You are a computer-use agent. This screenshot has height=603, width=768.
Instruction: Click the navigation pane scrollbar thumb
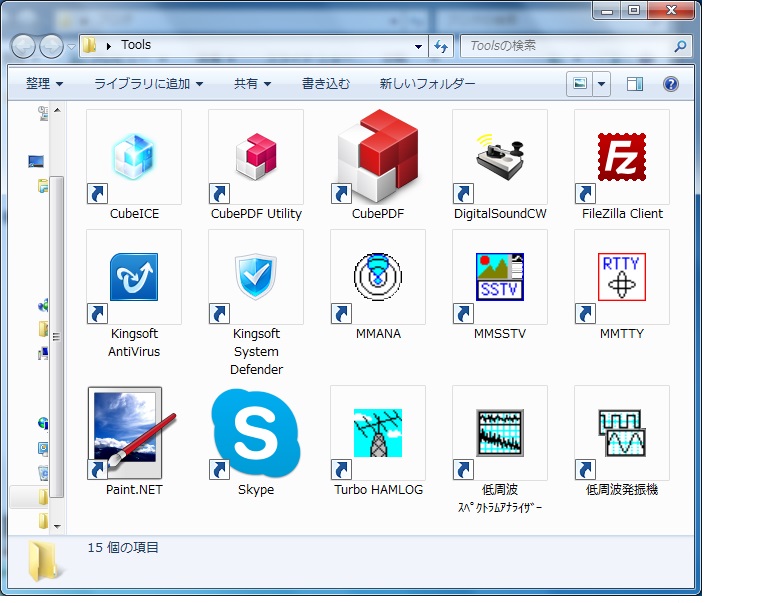pos(57,337)
